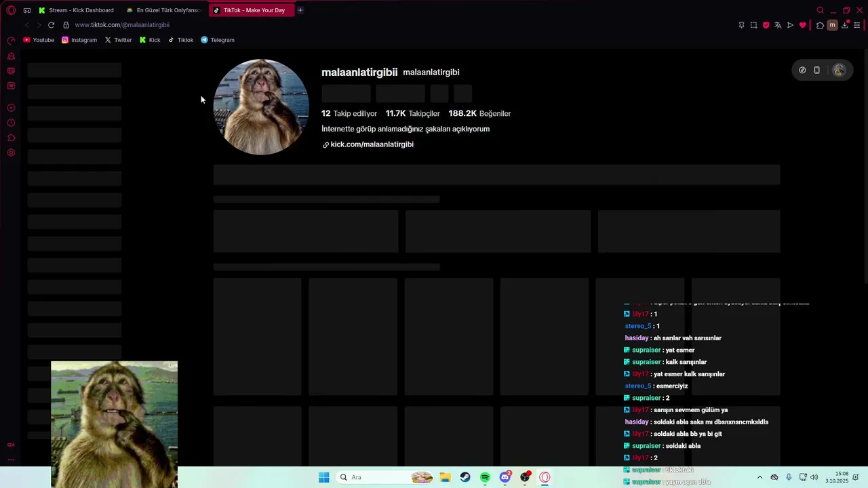Viewport: 868px width, 488px height.
Task: Open Kick bookmark
Action: click(x=150, y=40)
